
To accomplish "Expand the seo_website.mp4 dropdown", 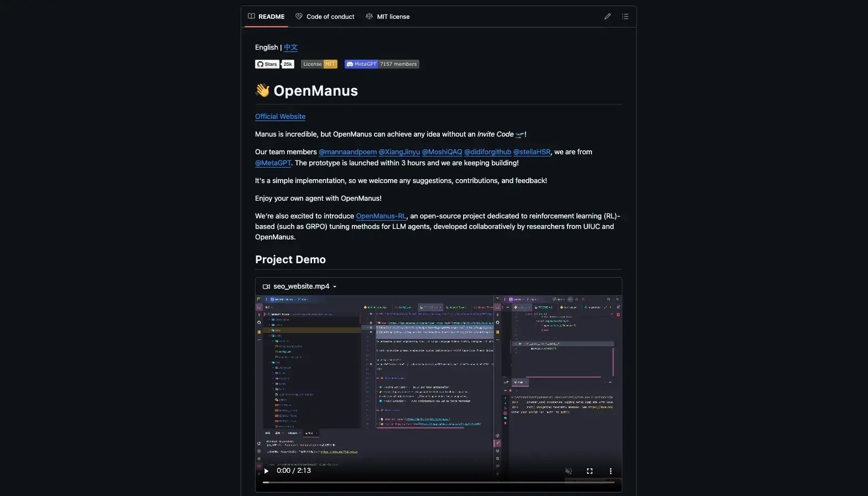I will 300,286.
